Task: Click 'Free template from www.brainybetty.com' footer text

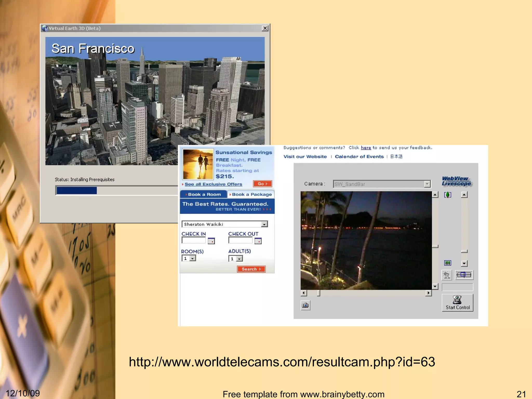Action: click(303, 394)
